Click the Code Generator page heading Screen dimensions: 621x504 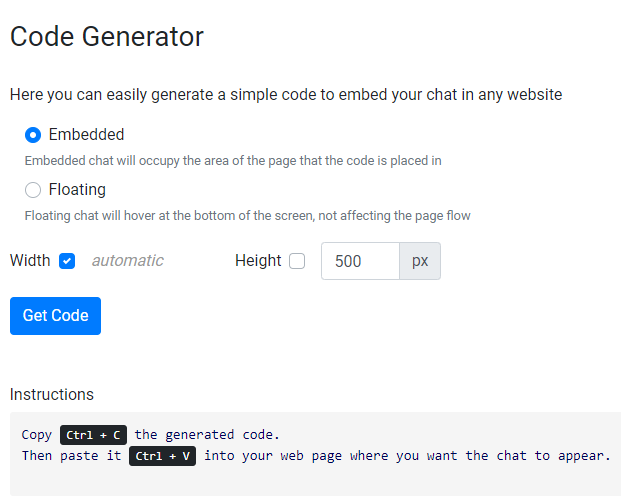tap(107, 37)
